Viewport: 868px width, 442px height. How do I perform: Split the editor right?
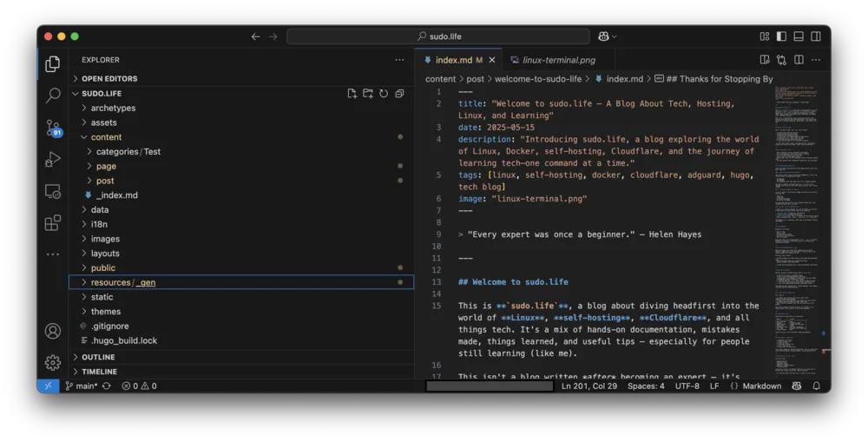tap(799, 60)
